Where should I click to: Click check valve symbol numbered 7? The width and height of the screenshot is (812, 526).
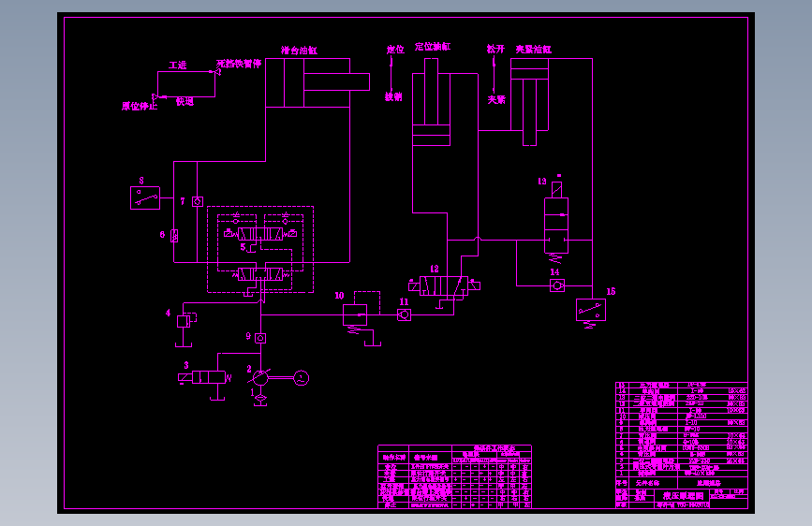[198, 201]
